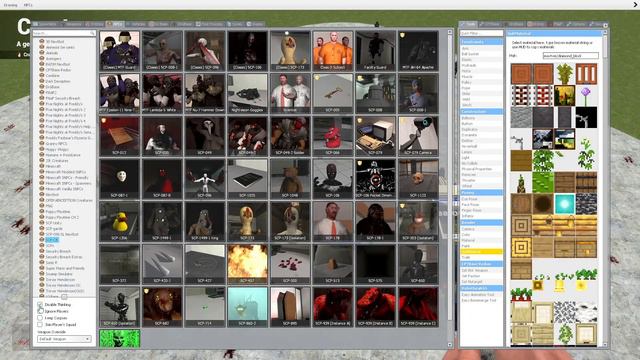Choose the purple flower material swatch
The image size is (640, 360).
pos(586,96)
